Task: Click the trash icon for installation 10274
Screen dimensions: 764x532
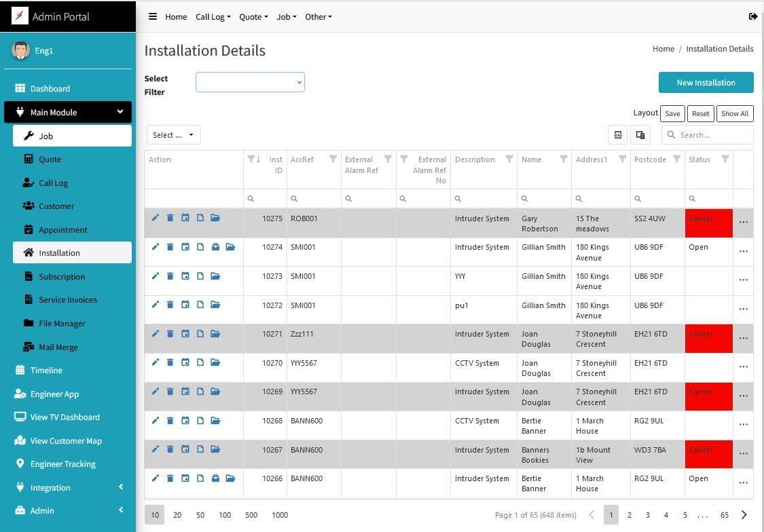Action: point(170,247)
